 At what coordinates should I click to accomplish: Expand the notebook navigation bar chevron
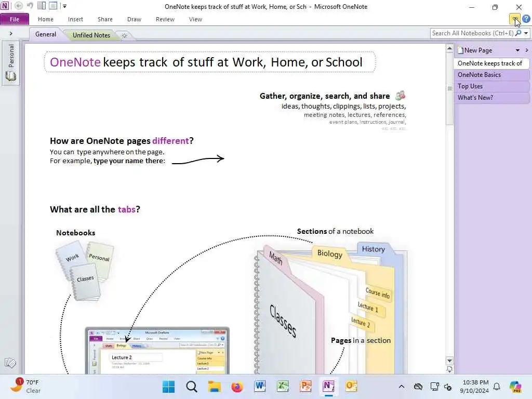(x=11, y=34)
